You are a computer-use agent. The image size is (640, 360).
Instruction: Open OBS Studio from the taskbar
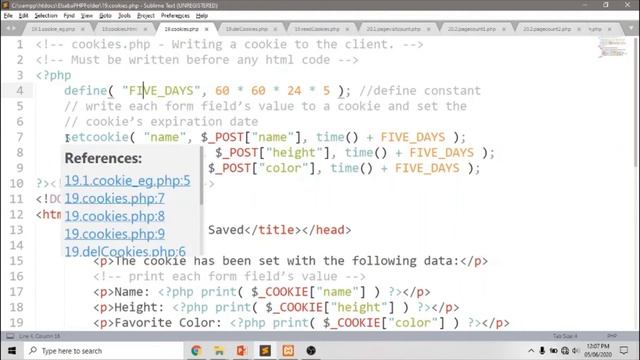[311, 351]
